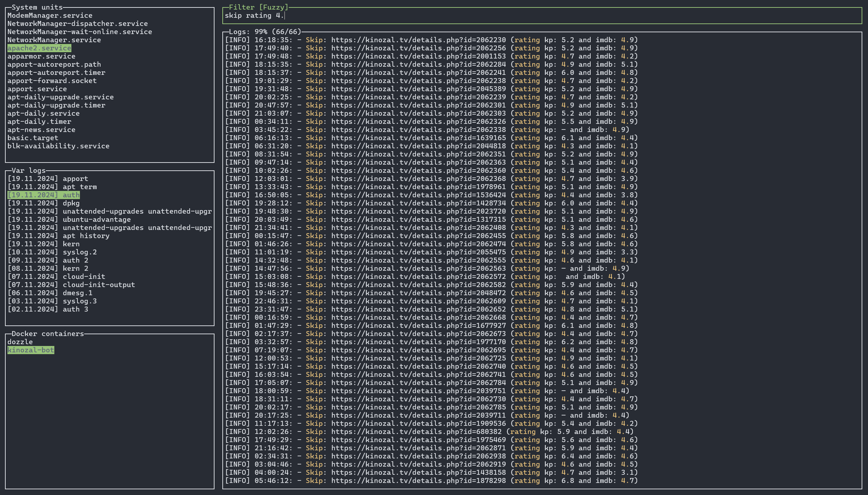
Task: Select NetworkManager-dispatcher.service unit
Action: click(x=77, y=23)
